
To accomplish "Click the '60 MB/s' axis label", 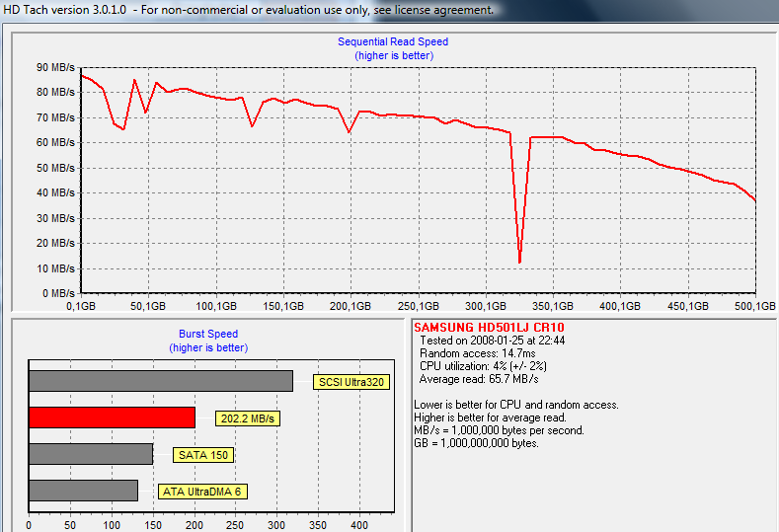I will click(x=55, y=142).
